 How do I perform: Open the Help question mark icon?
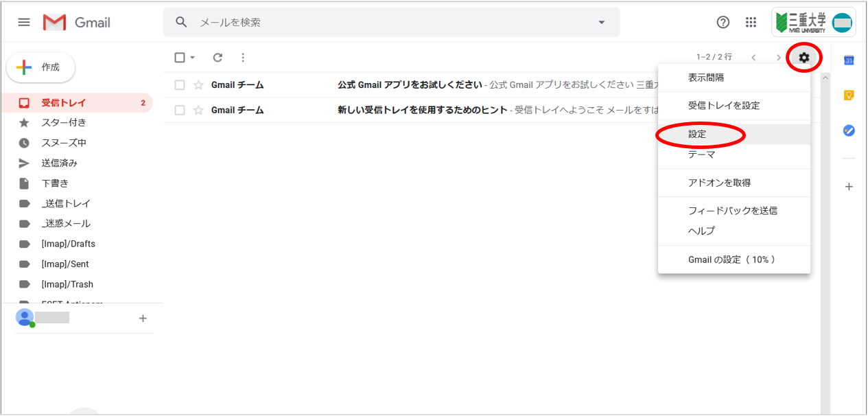pos(723,22)
